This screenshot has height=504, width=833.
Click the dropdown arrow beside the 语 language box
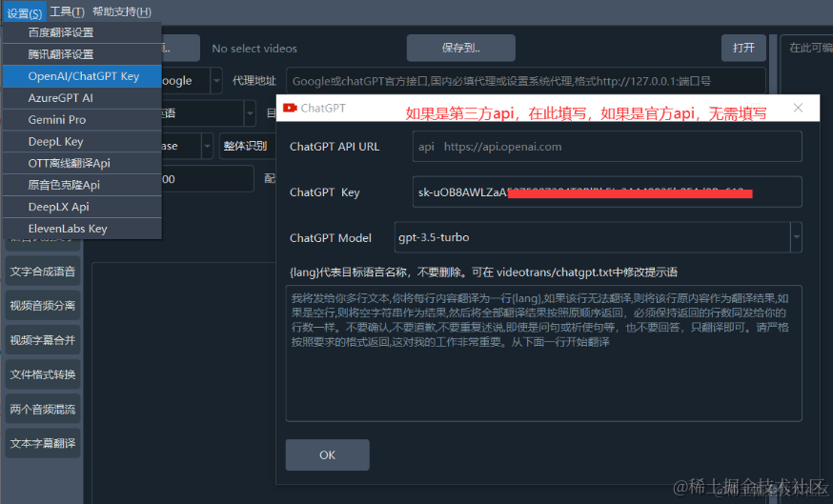250,113
